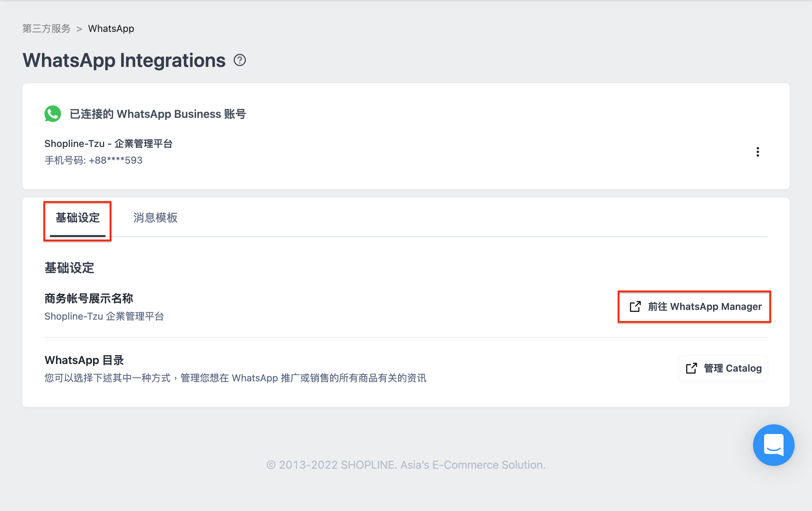This screenshot has width=812, height=511.
Task: Click the external link icon before 管理 Catalog
Action: click(692, 368)
